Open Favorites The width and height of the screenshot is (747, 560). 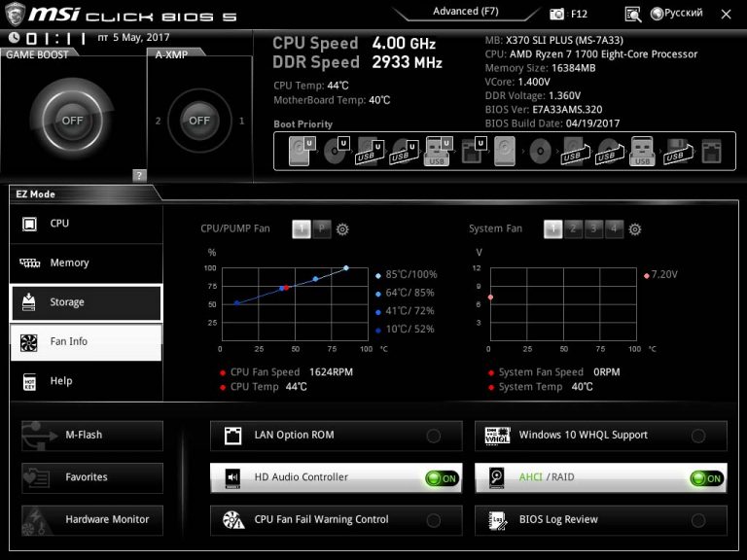point(92,477)
